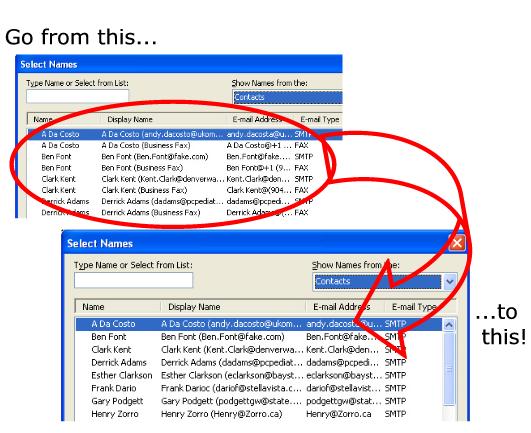Sort by Display Name column in lower dialog

click(233, 307)
